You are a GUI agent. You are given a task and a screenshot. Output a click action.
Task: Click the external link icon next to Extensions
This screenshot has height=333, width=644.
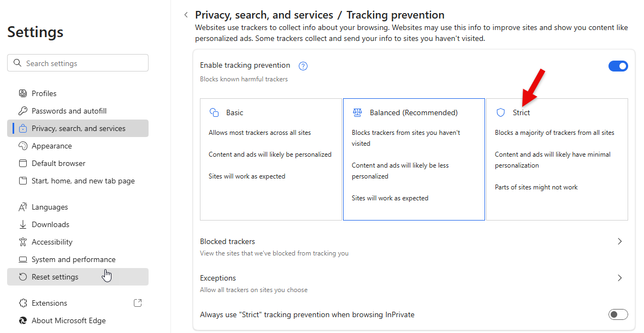click(138, 303)
